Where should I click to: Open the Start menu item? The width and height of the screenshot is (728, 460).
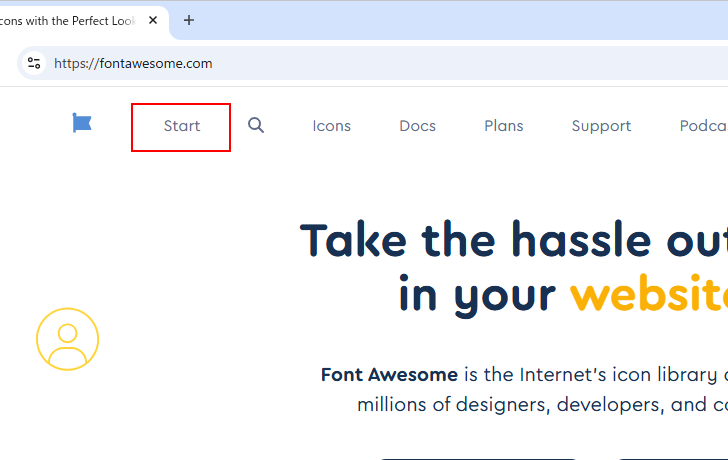click(x=182, y=126)
